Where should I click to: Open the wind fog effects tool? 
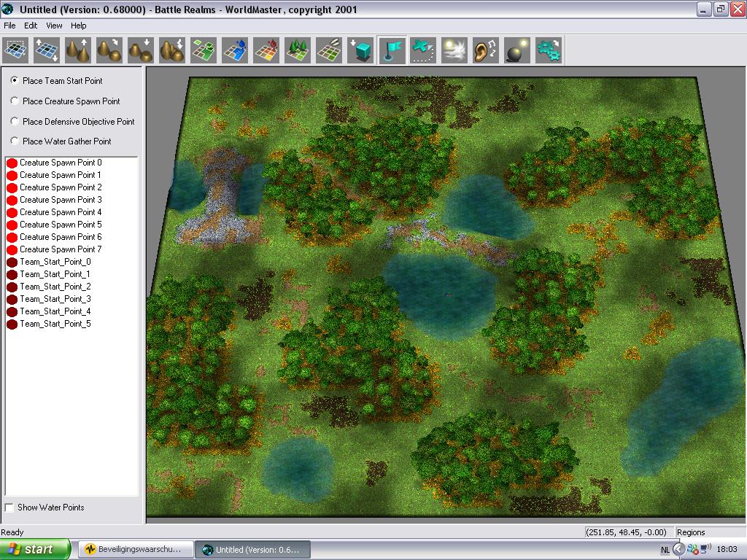(454, 50)
